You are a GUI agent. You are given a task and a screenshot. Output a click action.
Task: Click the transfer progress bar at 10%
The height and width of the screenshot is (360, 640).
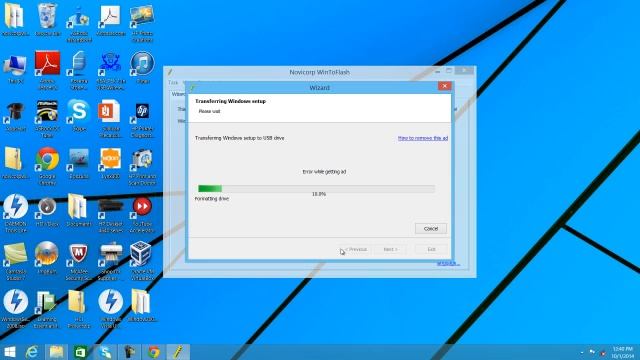coord(316,188)
